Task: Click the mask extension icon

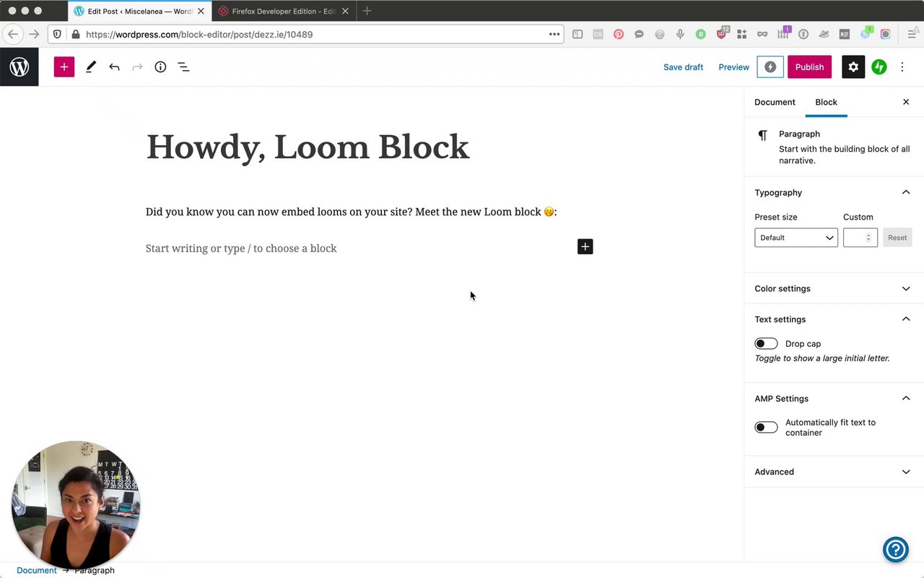Action: [762, 34]
